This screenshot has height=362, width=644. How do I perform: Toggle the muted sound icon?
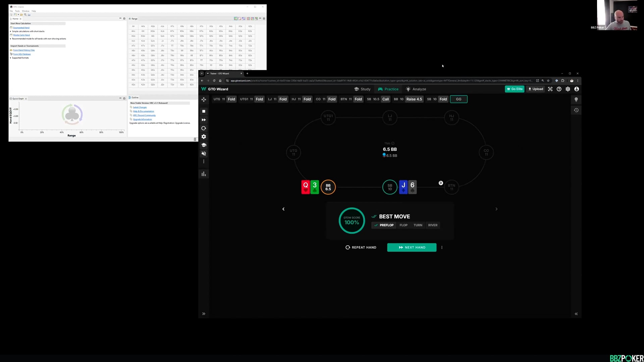(204, 154)
